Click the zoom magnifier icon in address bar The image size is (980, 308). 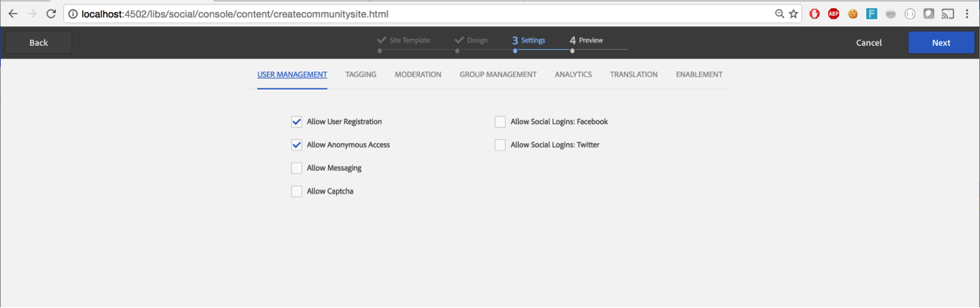pos(779,14)
